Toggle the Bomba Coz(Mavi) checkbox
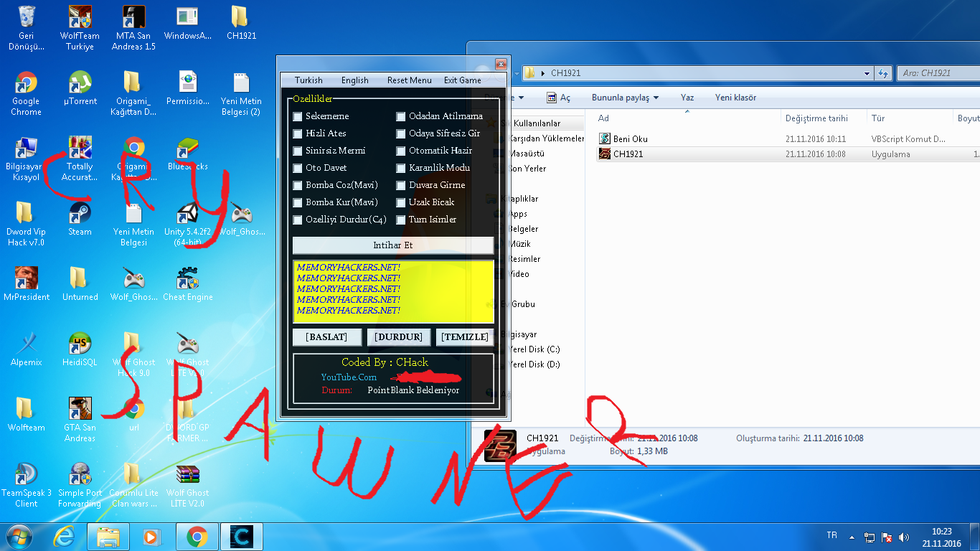The image size is (980, 551). [298, 185]
